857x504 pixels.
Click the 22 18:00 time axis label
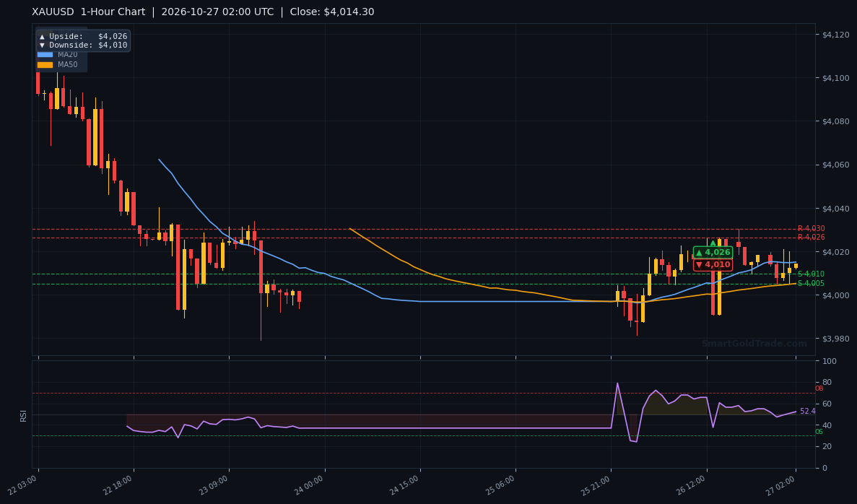[x=118, y=485]
